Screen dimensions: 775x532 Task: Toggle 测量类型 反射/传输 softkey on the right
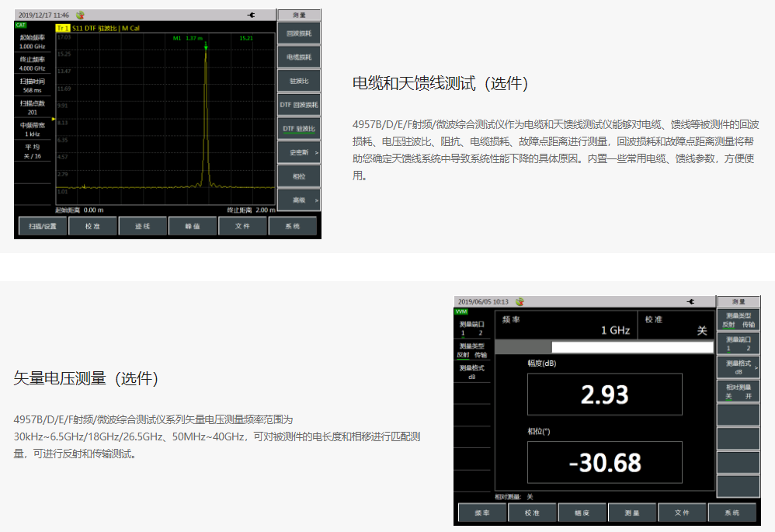737,320
